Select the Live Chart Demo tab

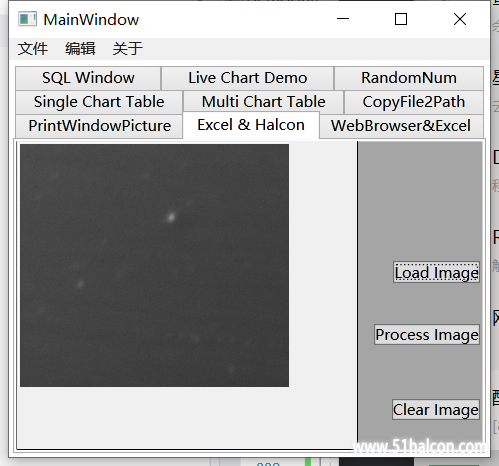(x=248, y=78)
